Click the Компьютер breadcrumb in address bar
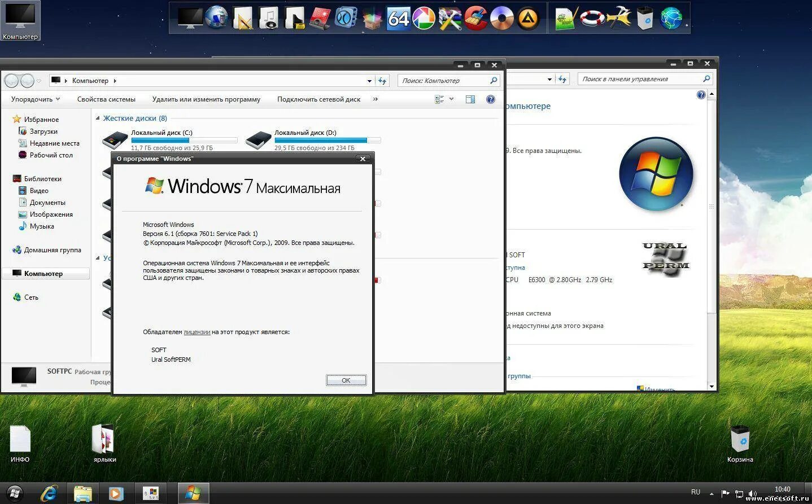The image size is (812, 504). [90, 81]
